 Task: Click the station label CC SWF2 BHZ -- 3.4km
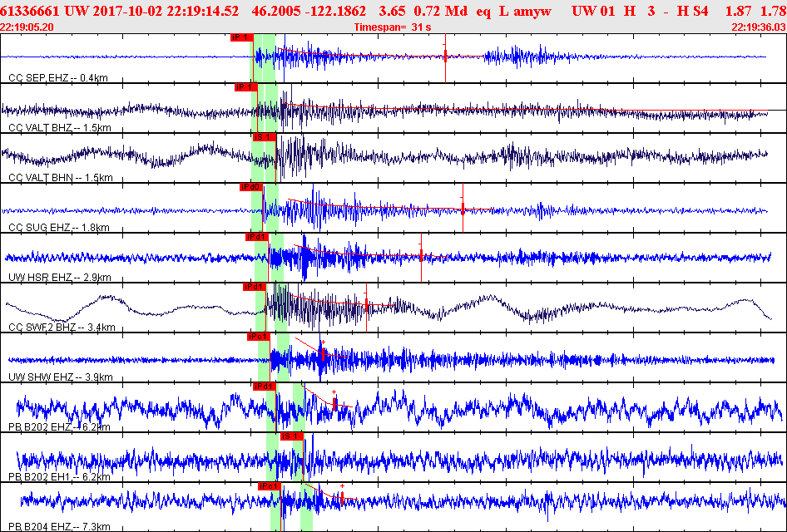(x=62, y=327)
